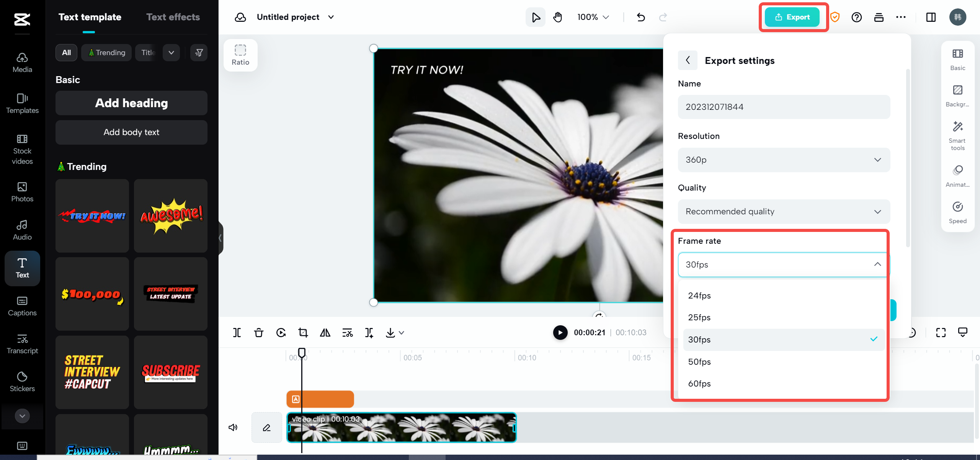Click the Export button

click(x=792, y=17)
